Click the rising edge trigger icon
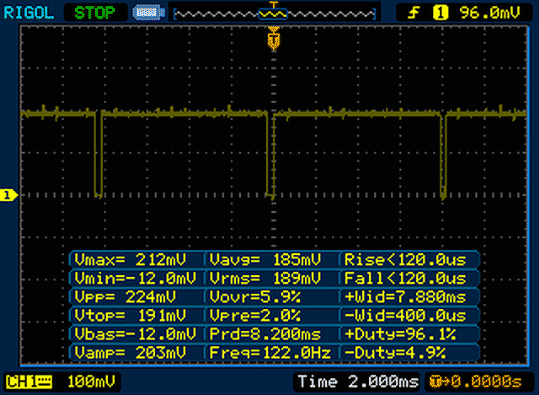 (x=413, y=13)
